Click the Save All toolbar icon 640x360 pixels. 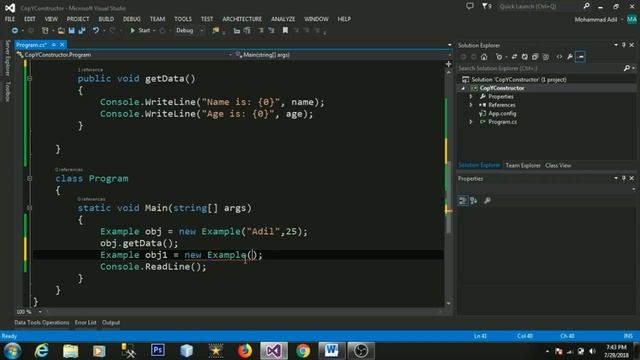82,31
